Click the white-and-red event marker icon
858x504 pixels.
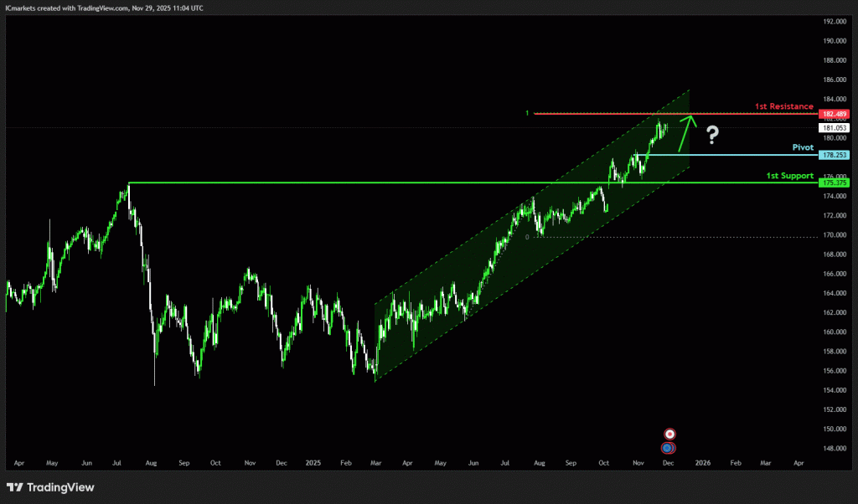[669, 434]
